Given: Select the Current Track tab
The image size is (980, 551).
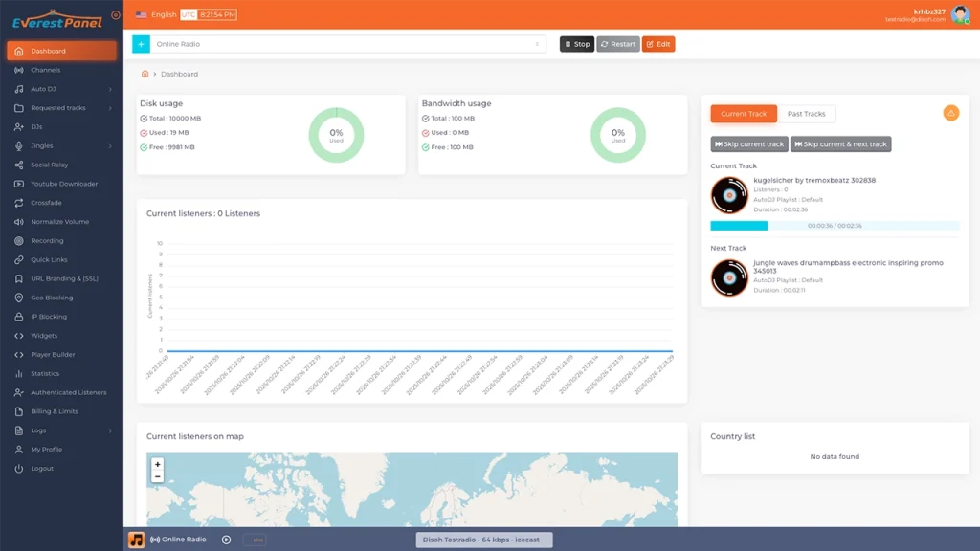Looking at the screenshot, I should click(744, 114).
